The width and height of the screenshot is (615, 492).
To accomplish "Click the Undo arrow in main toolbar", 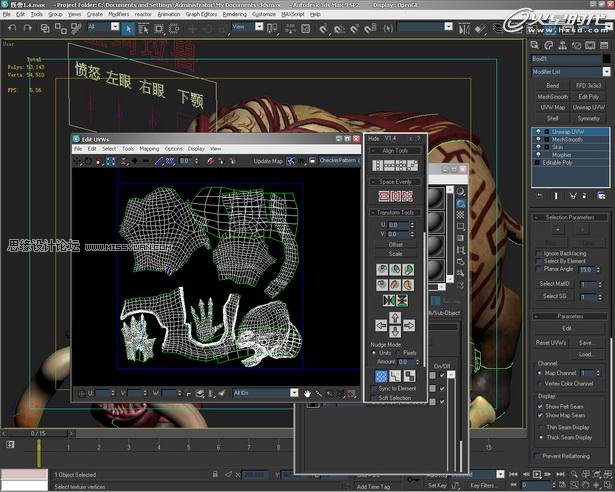I will pyautogui.click(x=12, y=28).
